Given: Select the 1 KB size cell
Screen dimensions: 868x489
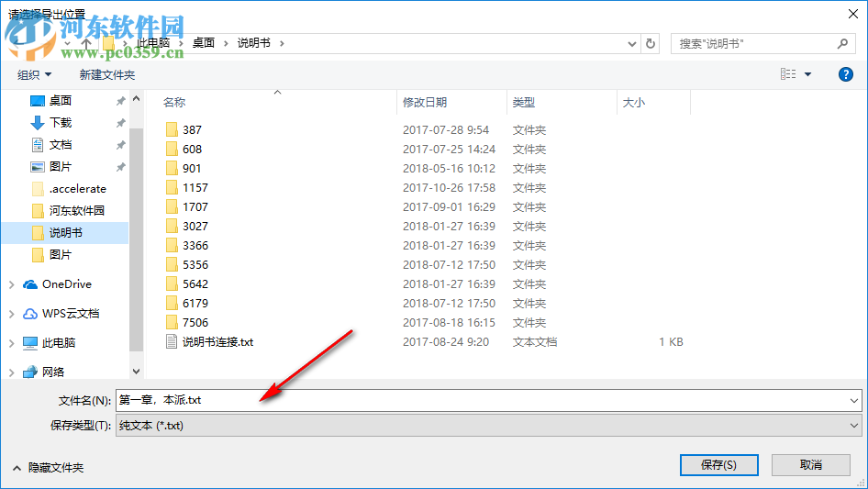Looking at the screenshot, I should tap(671, 342).
